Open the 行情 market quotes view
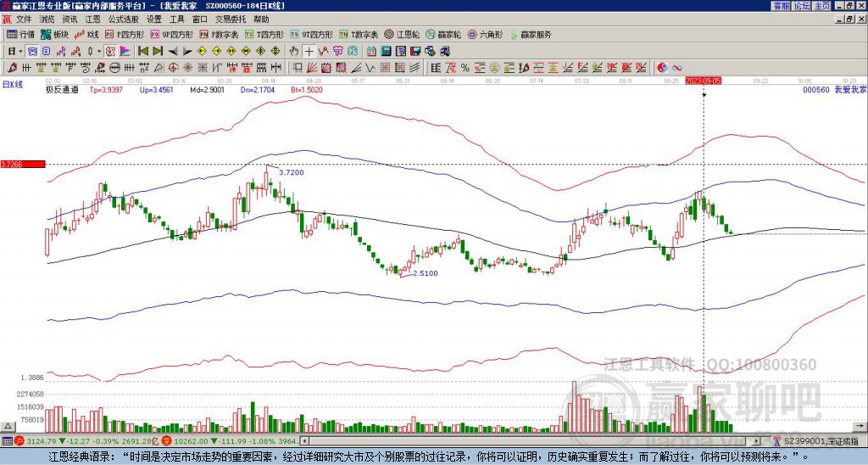This screenshot has width=868, height=465. 20,34
